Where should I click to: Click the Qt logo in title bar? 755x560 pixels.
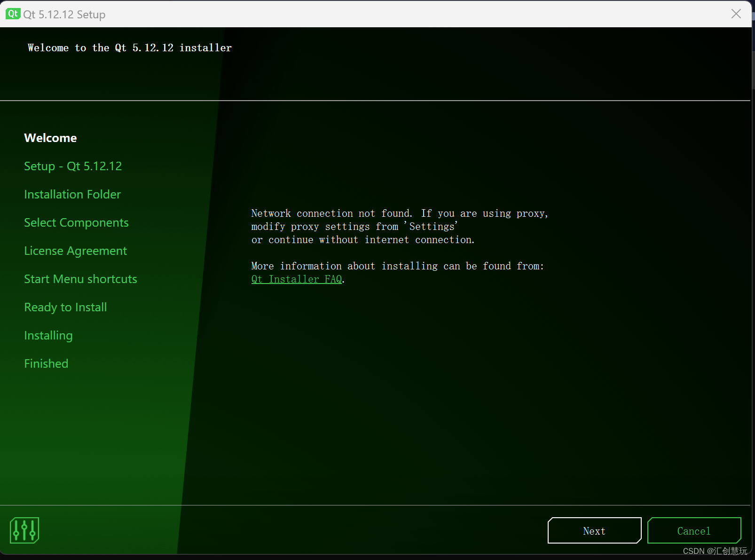pyautogui.click(x=13, y=14)
